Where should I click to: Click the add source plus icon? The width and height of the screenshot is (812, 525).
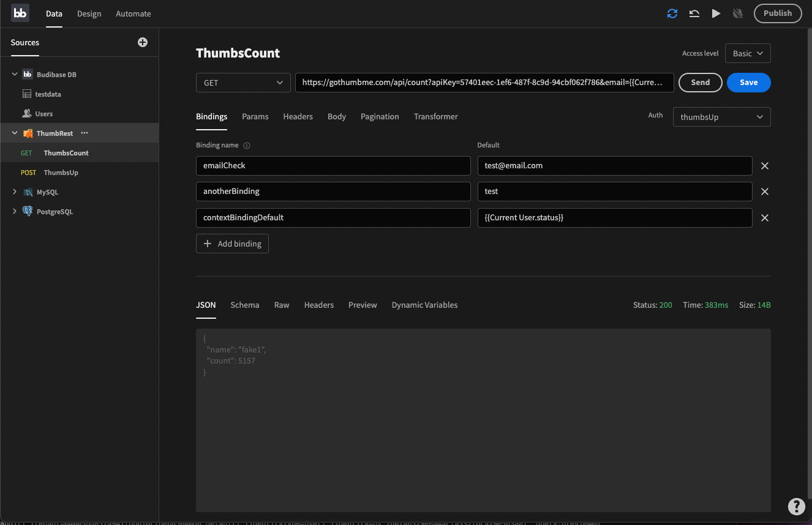[142, 42]
